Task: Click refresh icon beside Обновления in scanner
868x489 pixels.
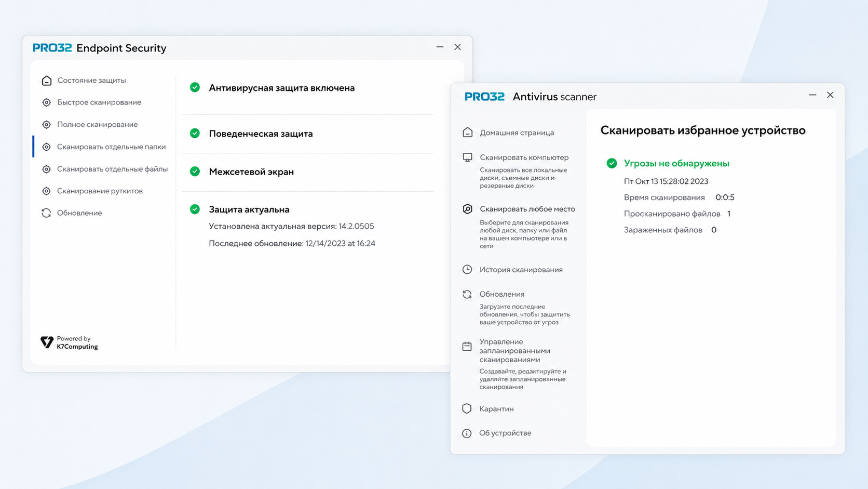Action: click(467, 294)
